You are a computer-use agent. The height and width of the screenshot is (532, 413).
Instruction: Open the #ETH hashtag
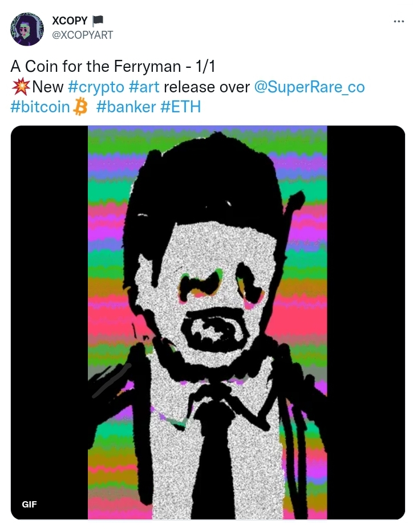pyautogui.click(x=180, y=107)
